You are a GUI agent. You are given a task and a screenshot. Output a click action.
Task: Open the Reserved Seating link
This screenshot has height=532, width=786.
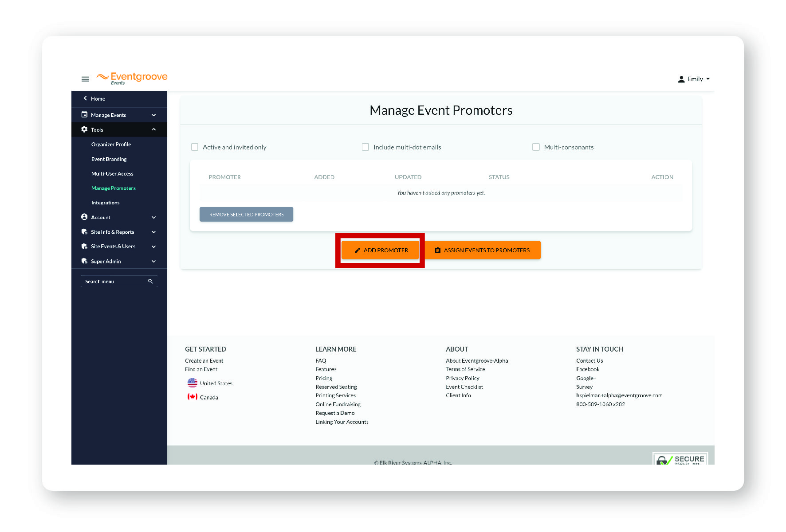(x=336, y=387)
